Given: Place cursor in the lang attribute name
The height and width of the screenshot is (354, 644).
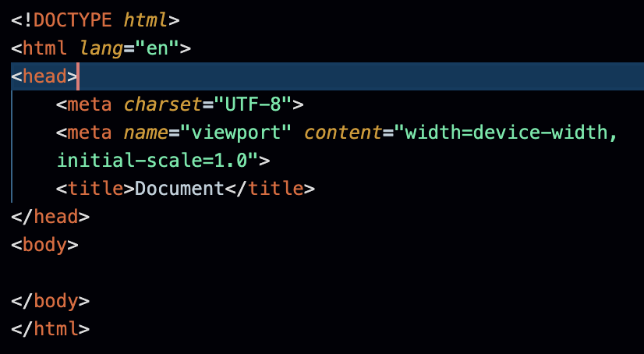Looking at the screenshot, I should 101,48.
